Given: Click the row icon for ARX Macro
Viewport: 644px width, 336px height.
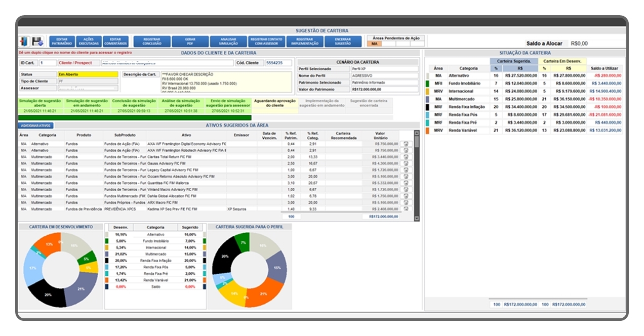Looking at the screenshot, I should tap(406, 202).
